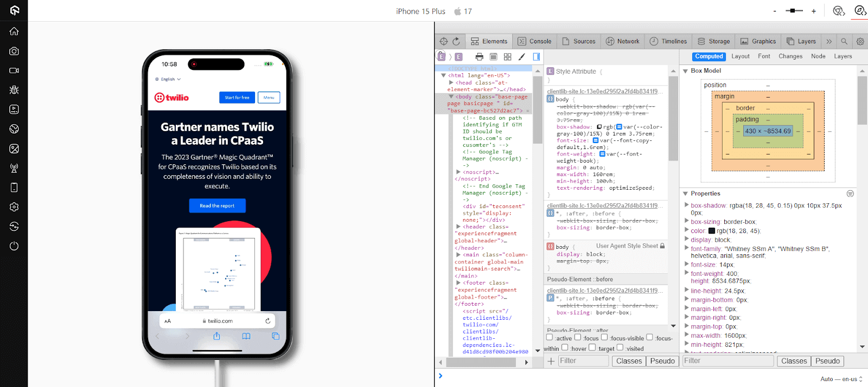Take a screenshot with the camera icon
Viewport: 868px width, 387px height.
tap(14, 51)
